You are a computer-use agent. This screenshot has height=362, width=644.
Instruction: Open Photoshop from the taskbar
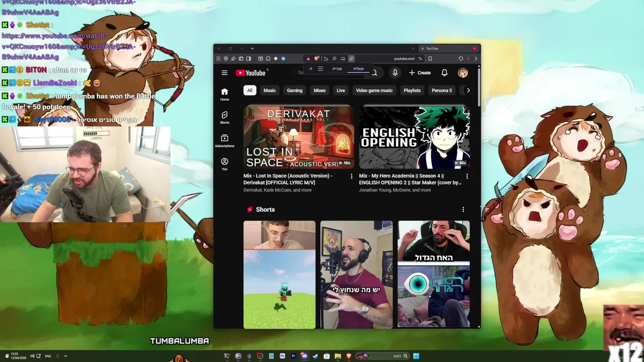(282, 356)
